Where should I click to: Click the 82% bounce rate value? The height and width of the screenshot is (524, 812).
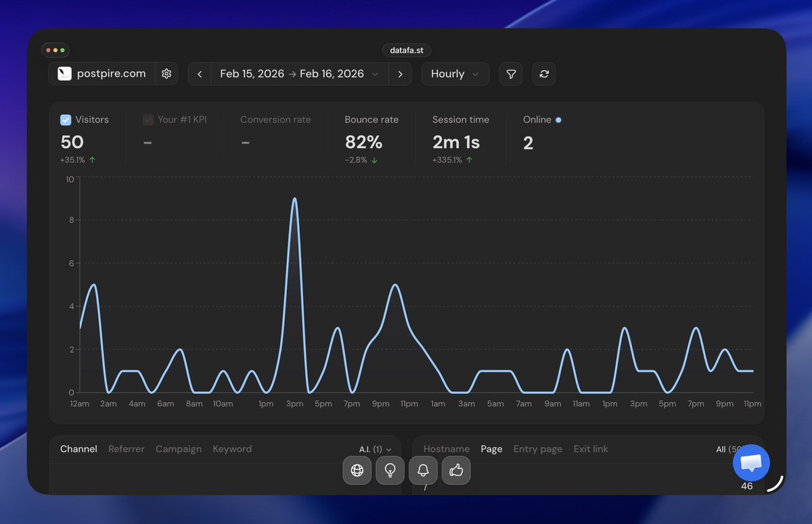coord(363,143)
